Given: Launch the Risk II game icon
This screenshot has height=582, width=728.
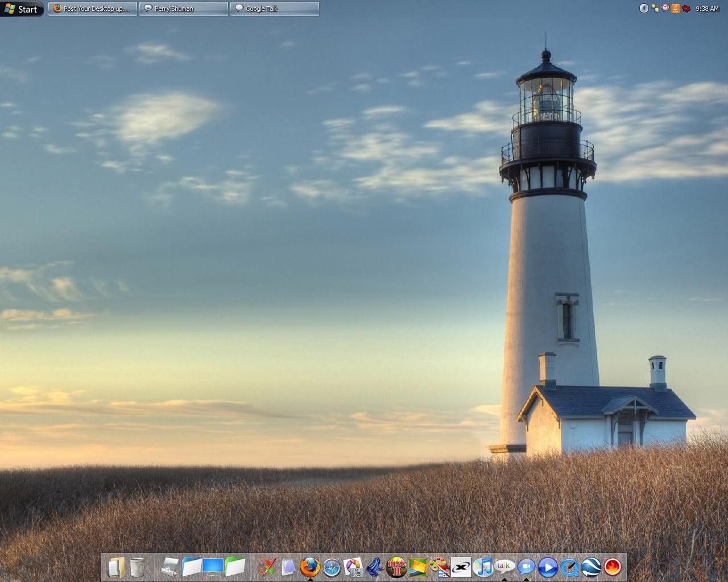Looking at the screenshot, I should tap(396, 567).
